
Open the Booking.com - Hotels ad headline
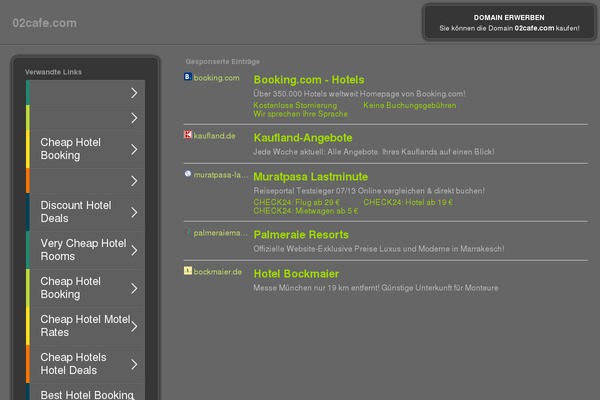click(x=309, y=80)
